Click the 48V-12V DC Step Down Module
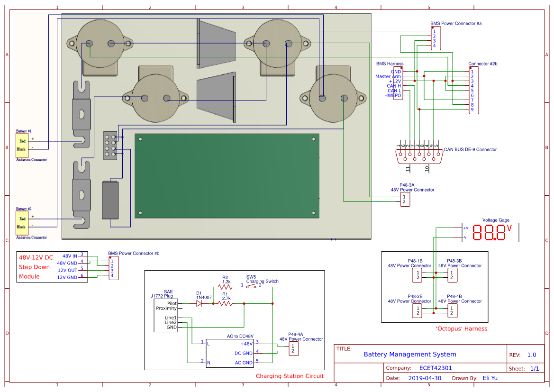This screenshot has height=392, width=554. pyautogui.click(x=52, y=267)
